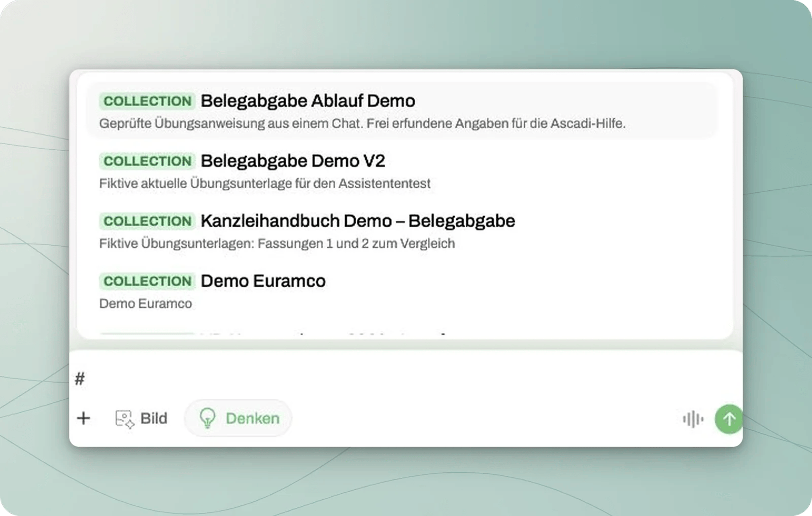Toggle the Denken thinking mode

coord(238,418)
